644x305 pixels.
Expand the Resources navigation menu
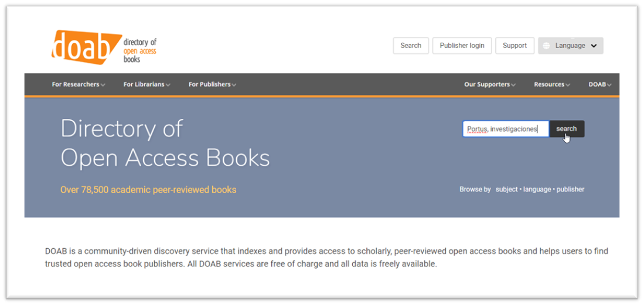[x=551, y=84]
